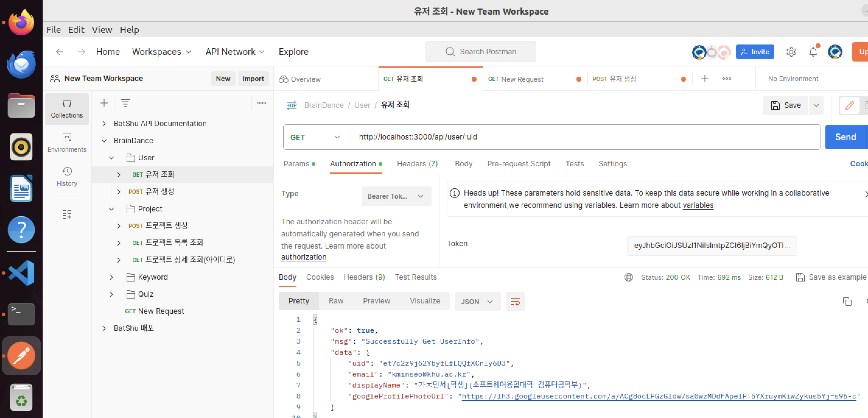Open the notifications bell
This screenshot has width=868, height=418.
(813, 51)
